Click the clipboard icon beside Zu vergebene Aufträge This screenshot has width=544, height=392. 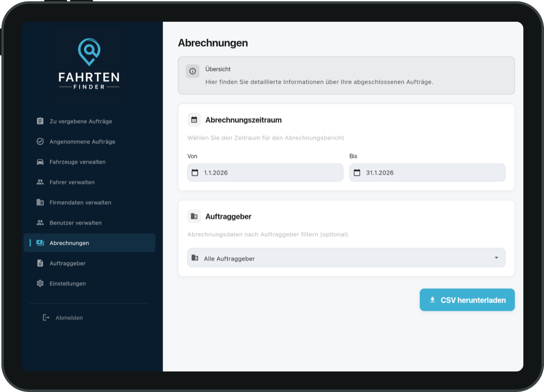pos(40,121)
